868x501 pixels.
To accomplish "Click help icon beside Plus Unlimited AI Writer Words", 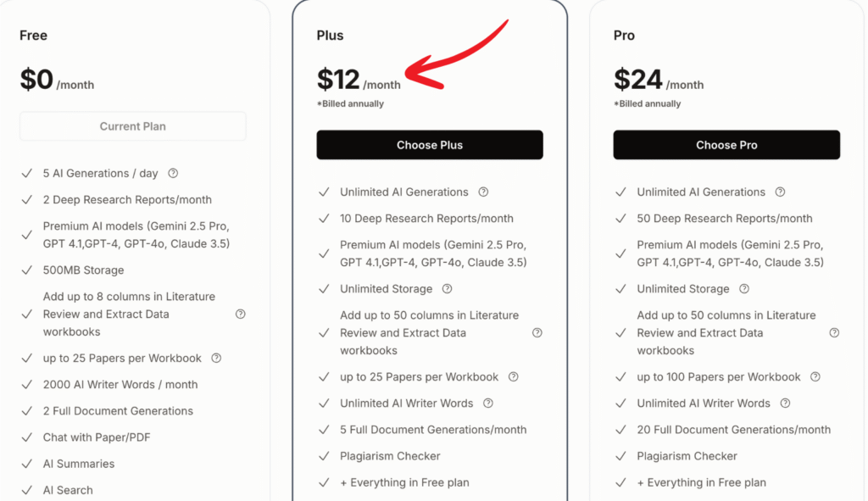I will tap(487, 403).
